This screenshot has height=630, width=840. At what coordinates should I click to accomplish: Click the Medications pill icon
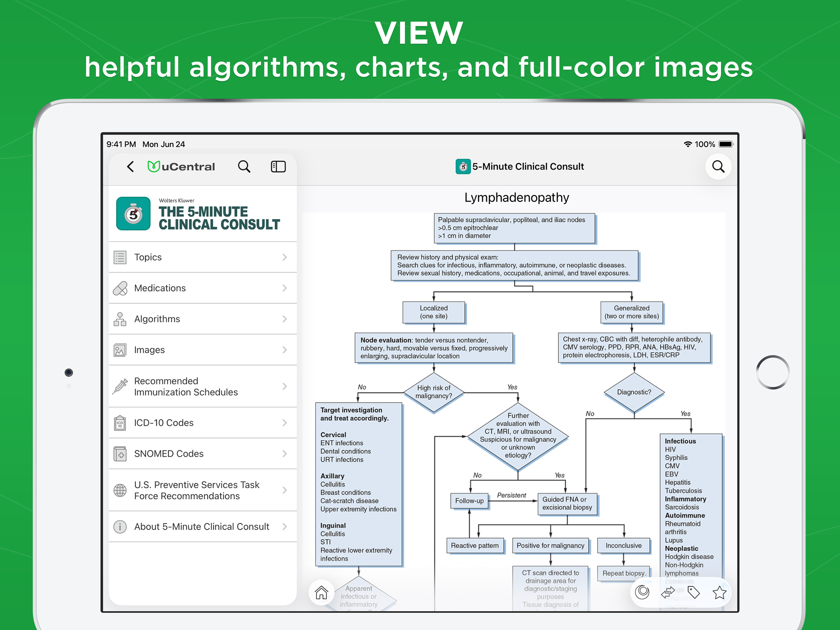click(x=120, y=288)
